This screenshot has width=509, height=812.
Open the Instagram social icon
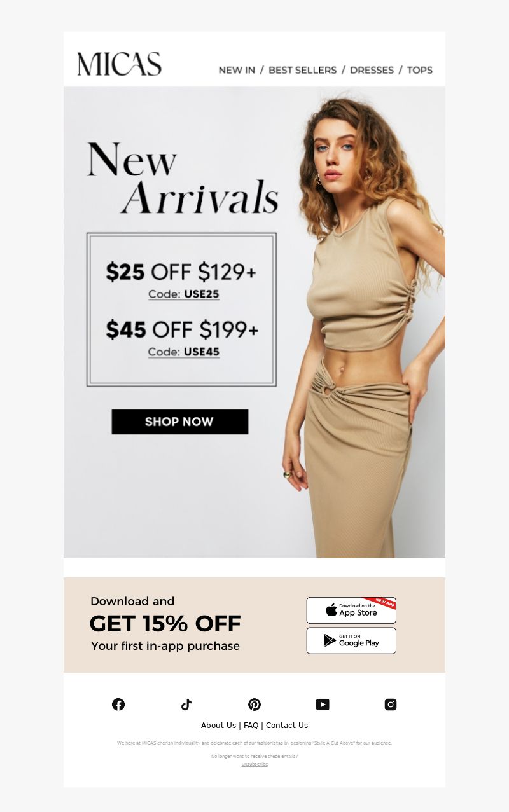[391, 704]
